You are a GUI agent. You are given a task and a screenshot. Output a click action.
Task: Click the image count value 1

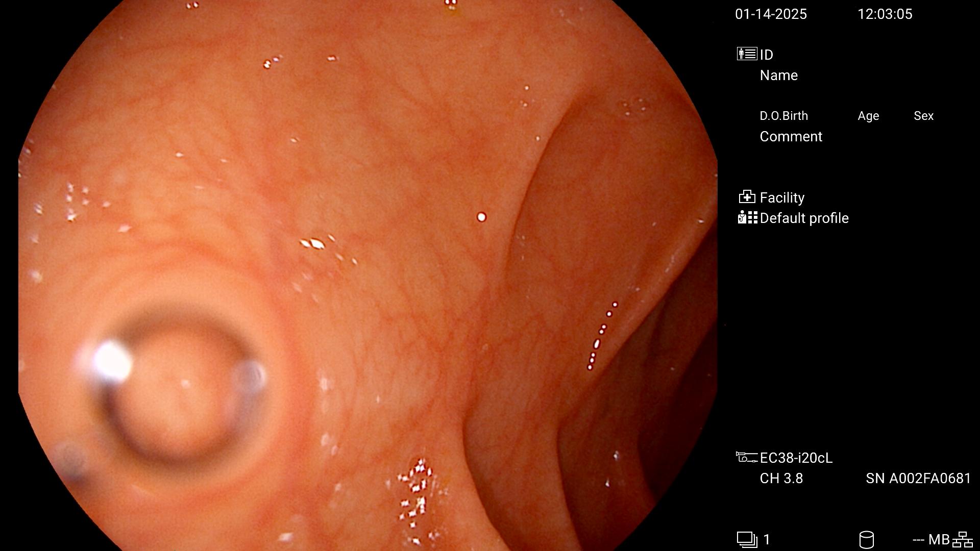766,539
